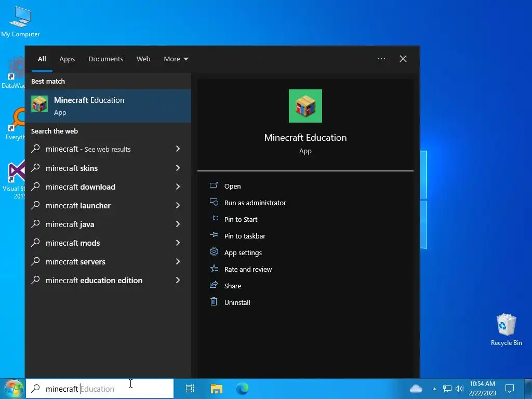The image size is (532, 399).
Task: Click the taskbar clock showing 10:54 AM
Action: click(x=482, y=389)
